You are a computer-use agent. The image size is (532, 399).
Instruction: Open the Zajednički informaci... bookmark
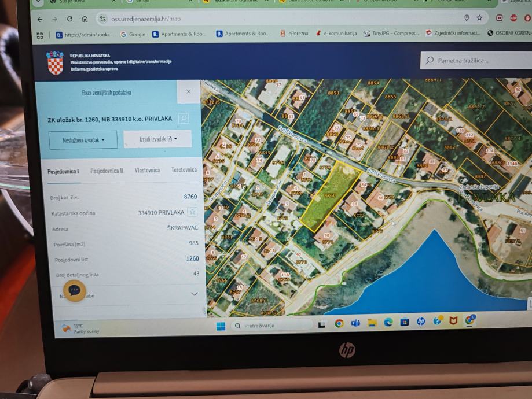(x=453, y=33)
